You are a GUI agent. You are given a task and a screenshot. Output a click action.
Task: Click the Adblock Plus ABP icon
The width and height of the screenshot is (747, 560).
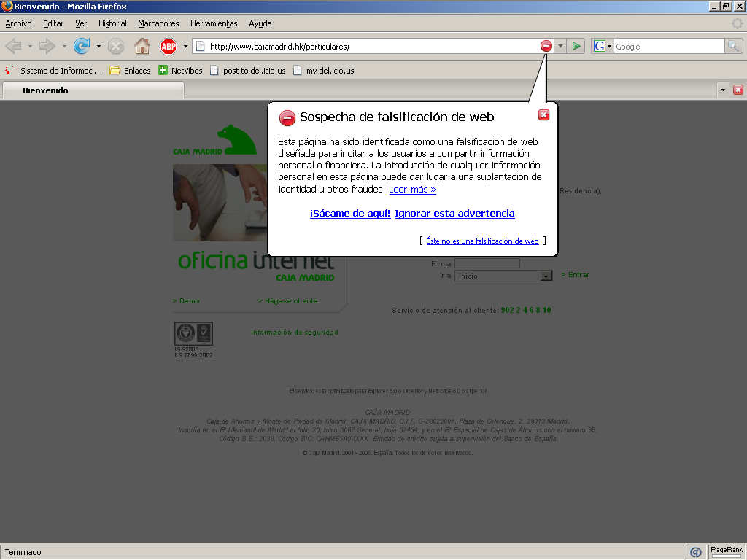(169, 47)
